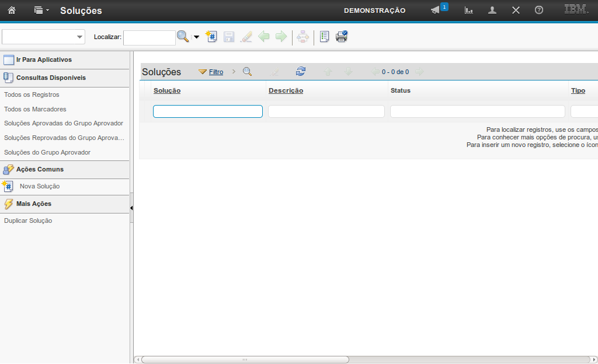Click Nova Solução action
The height and width of the screenshot is (364, 598).
click(x=39, y=186)
